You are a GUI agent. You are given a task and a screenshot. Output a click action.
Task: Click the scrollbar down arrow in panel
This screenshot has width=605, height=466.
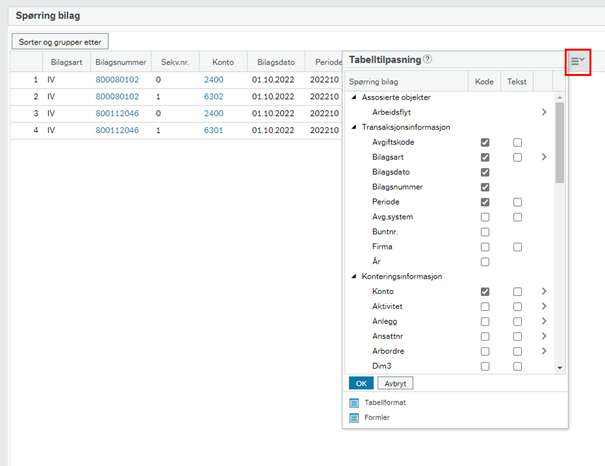pos(559,368)
